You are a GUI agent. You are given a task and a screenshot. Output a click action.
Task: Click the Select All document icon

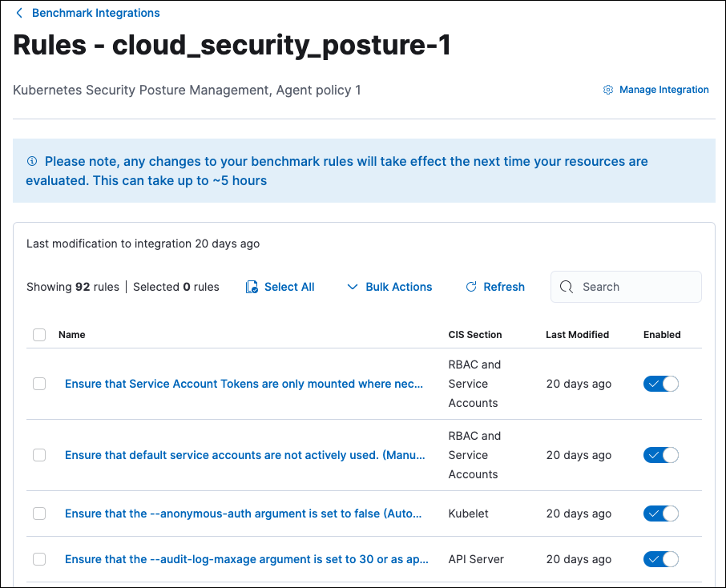[252, 287]
